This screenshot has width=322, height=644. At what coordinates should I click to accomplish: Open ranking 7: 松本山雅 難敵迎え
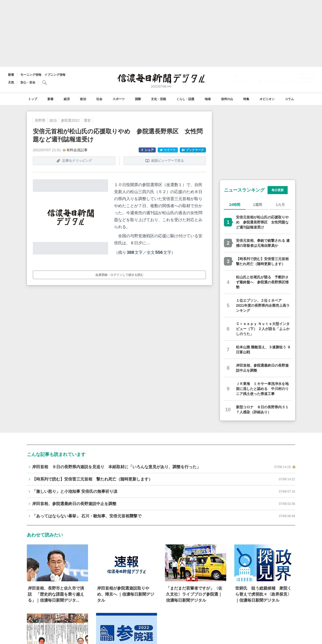point(258,350)
